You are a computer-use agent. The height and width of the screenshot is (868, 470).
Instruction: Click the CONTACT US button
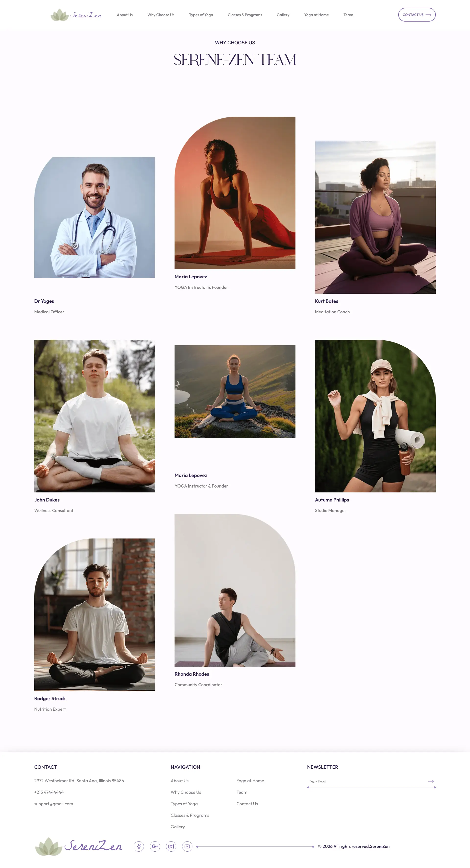417,15
